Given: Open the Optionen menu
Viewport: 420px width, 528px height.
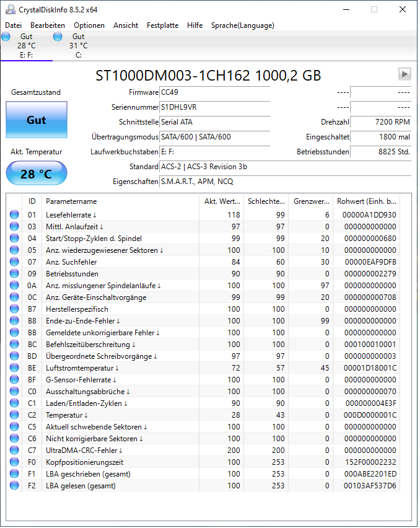Looking at the screenshot, I should click(90, 25).
